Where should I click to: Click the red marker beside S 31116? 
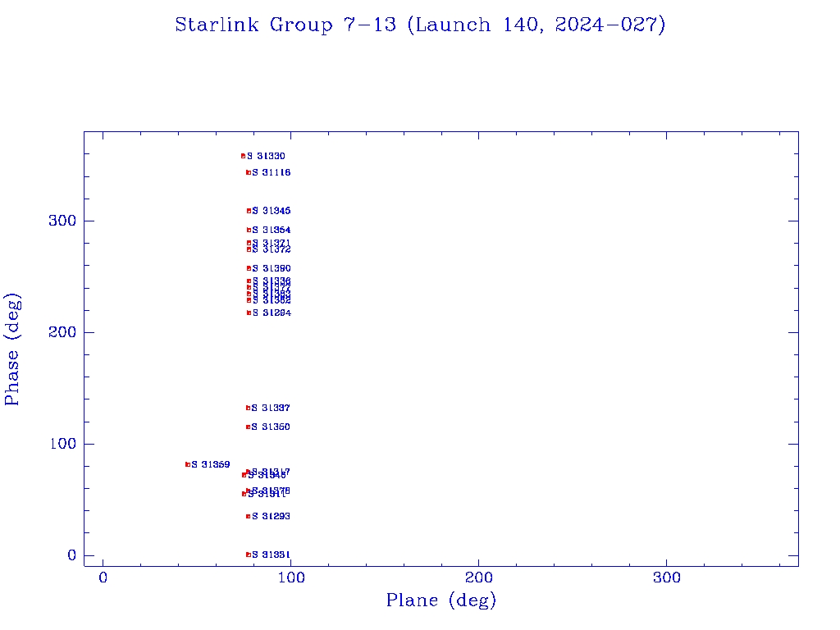tap(249, 172)
